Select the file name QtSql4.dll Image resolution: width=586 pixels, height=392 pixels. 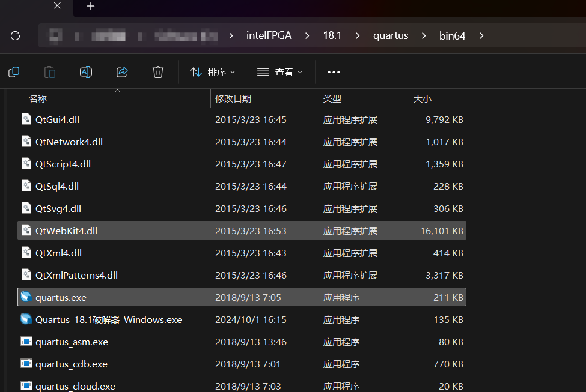click(57, 187)
